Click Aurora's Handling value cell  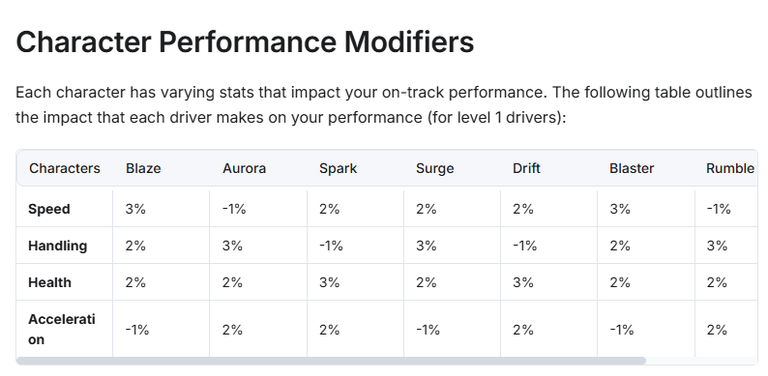click(258, 245)
